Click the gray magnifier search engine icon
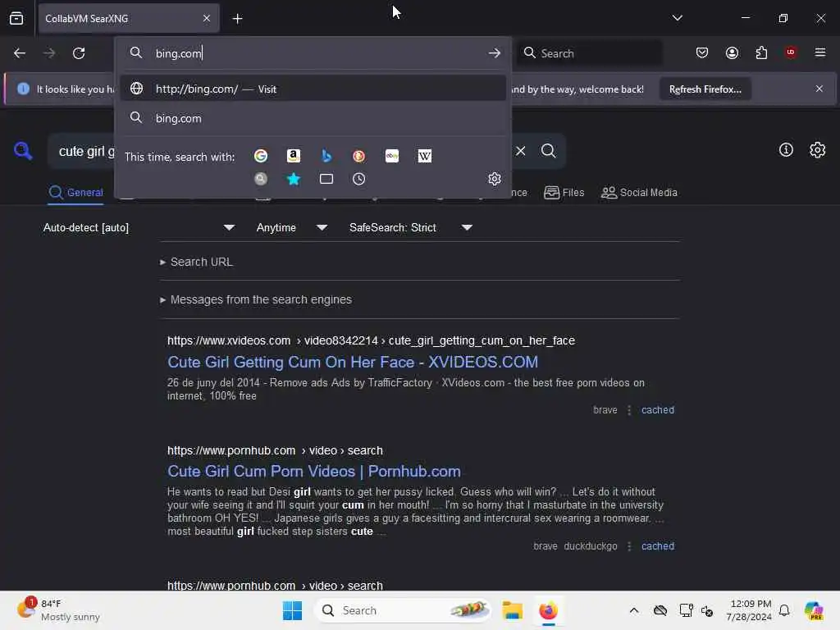This screenshot has width=840, height=630. coord(261,179)
